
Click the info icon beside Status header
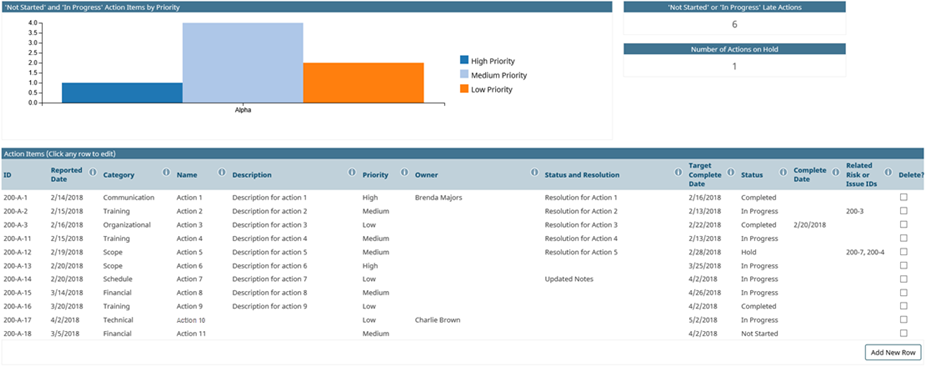click(x=783, y=172)
